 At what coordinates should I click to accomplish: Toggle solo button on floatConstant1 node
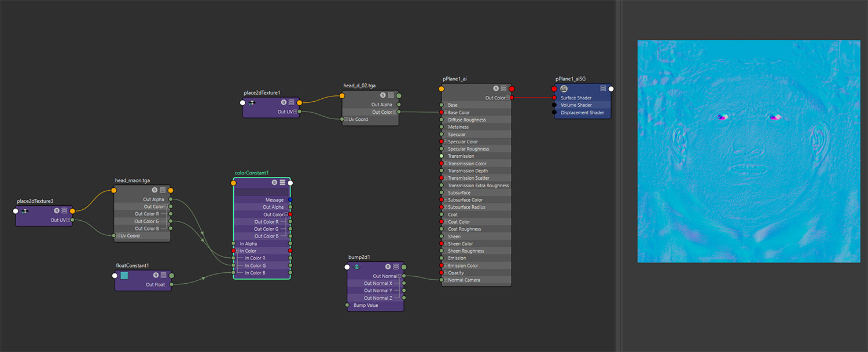click(x=156, y=275)
